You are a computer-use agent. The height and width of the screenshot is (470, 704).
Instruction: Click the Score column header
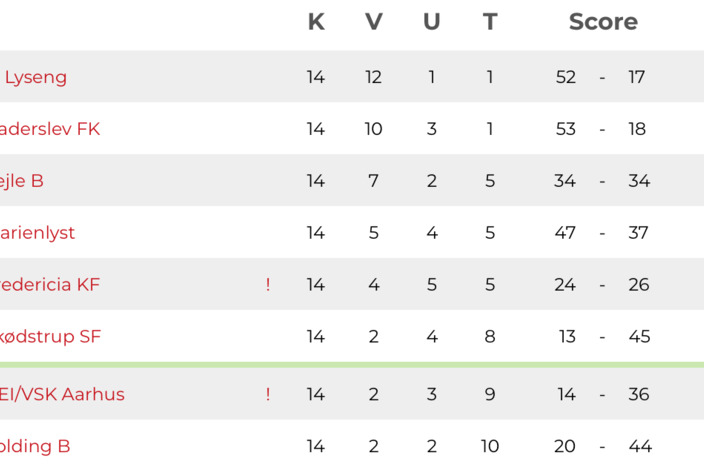point(603,22)
